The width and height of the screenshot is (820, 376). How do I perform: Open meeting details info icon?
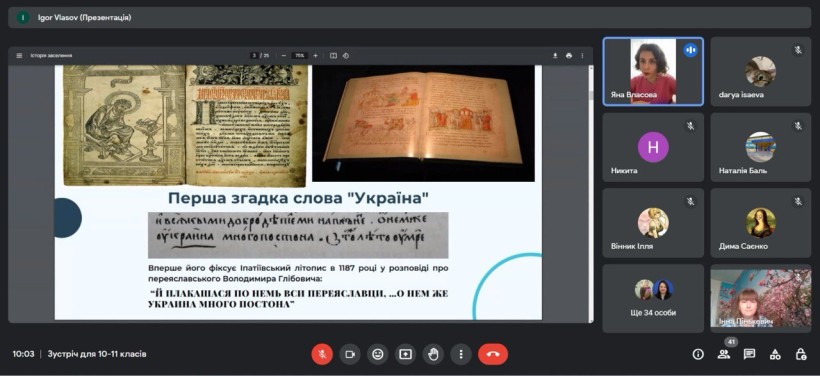pyautogui.click(x=698, y=354)
